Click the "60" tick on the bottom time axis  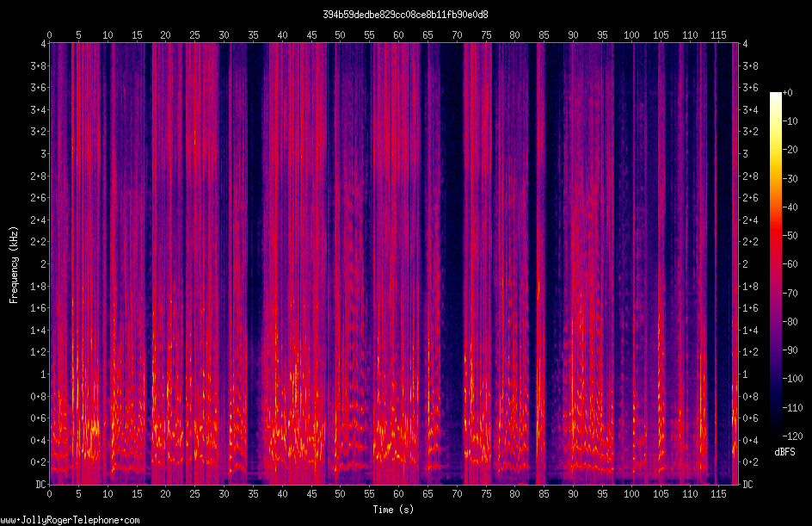coord(398,494)
